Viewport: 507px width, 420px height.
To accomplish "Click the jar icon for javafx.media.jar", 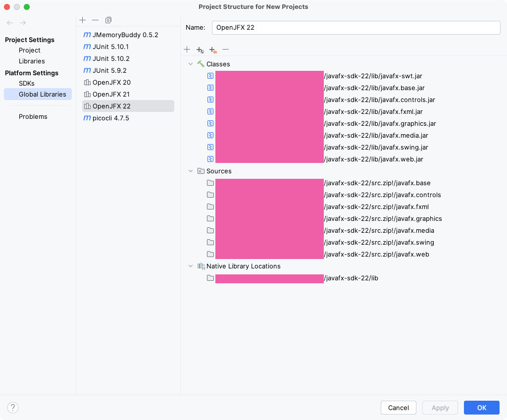I will pos(210,135).
